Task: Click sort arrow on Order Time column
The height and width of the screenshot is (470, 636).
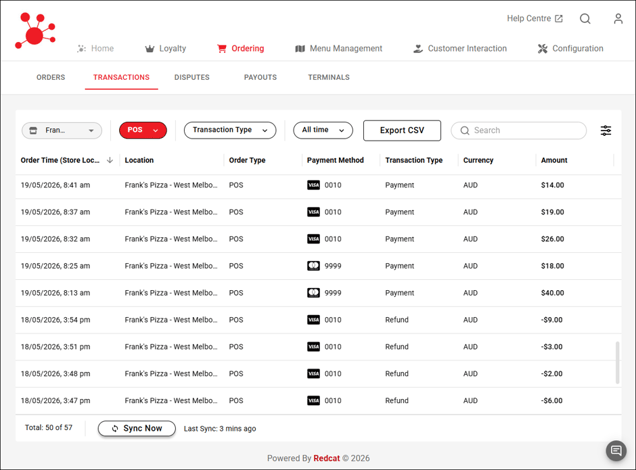Action: point(110,160)
